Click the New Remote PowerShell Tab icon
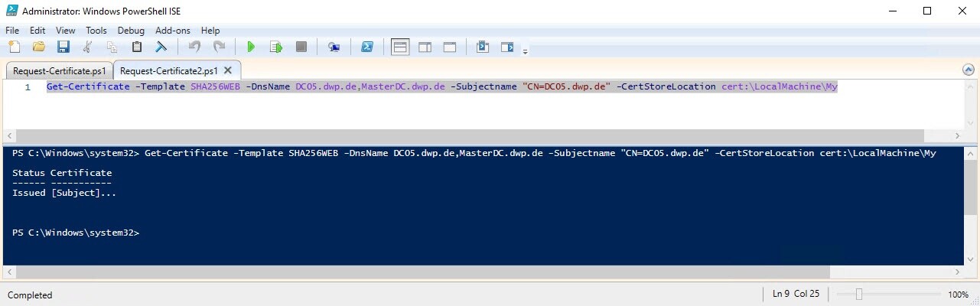This screenshot has height=306, width=980. (334, 47)
